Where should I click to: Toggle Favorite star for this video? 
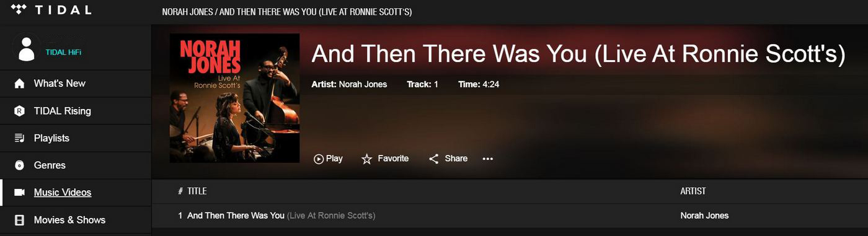[384, 159]
